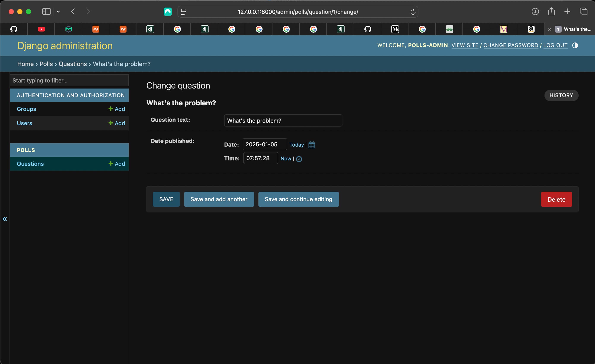Viewport: 595px width, 364px height.
Task: Open the sidebar options dropdown chevron
Action: click(x=58, y=11)
